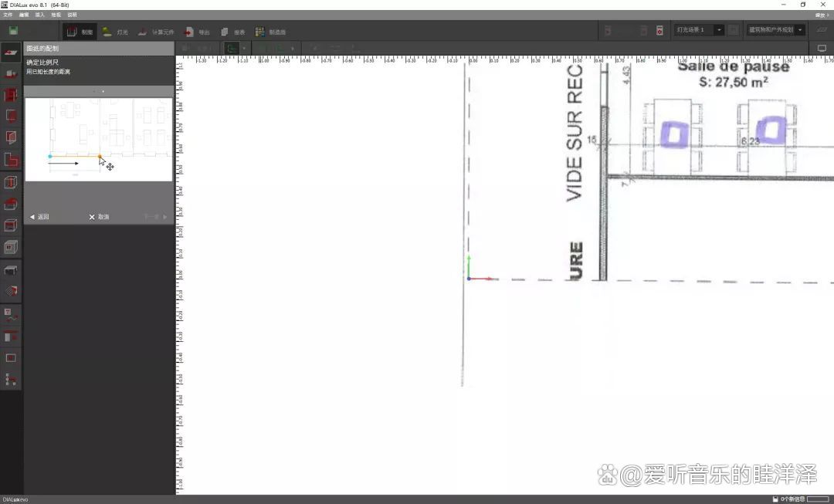834x504 pixels.
Task: Click the coordinate origin axis marker on canvas
Action: 470,278
